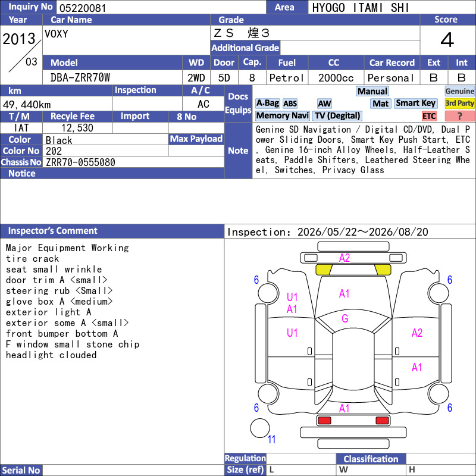Click the greyed Genuine badge
This screenshot has width=476, height=476.
pyautogui.click(x=459, y=92)
